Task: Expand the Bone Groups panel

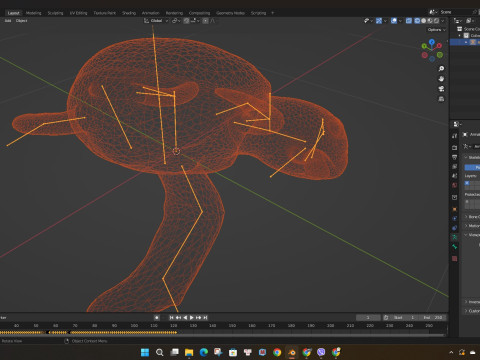Action: tap(472, 217)
